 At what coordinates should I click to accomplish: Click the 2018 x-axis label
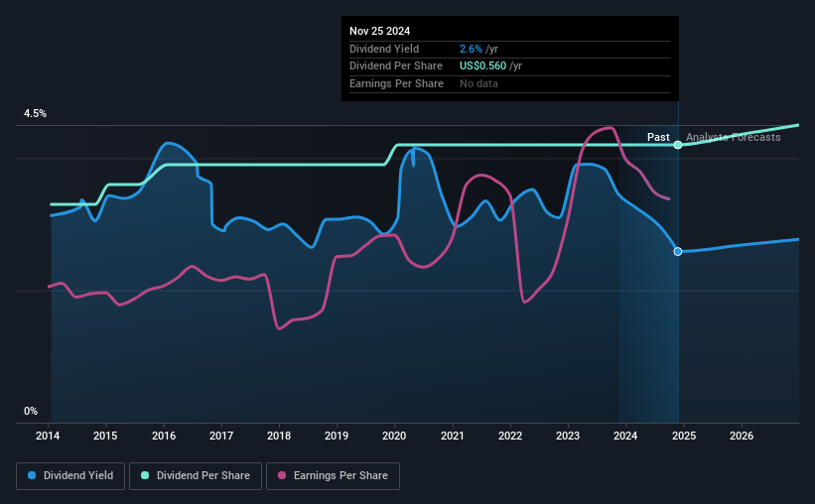click(279, 436)
